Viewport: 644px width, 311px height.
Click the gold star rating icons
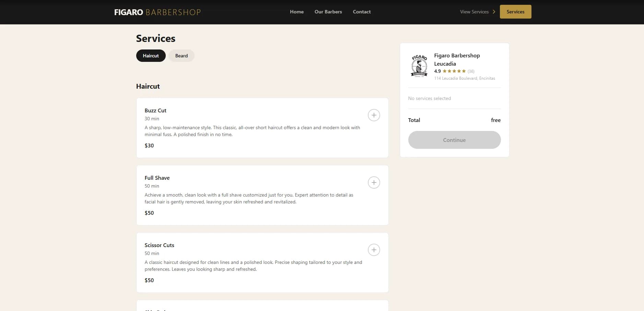pos(454,71)
